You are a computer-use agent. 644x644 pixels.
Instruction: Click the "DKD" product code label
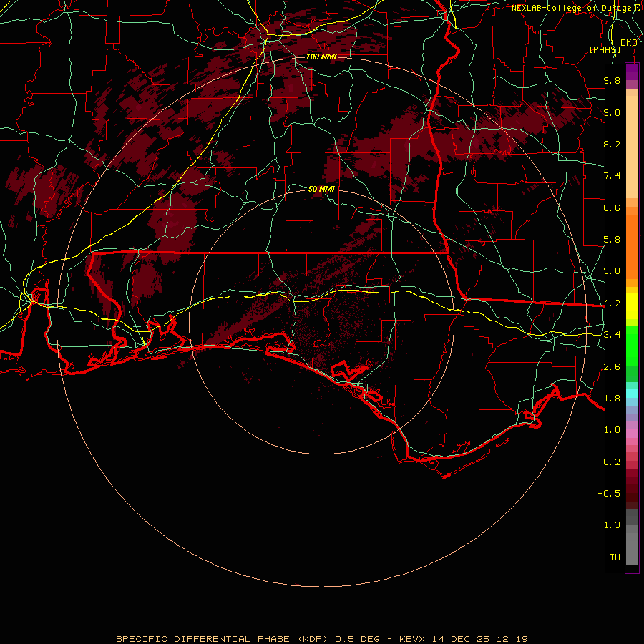tap(628, 43)
